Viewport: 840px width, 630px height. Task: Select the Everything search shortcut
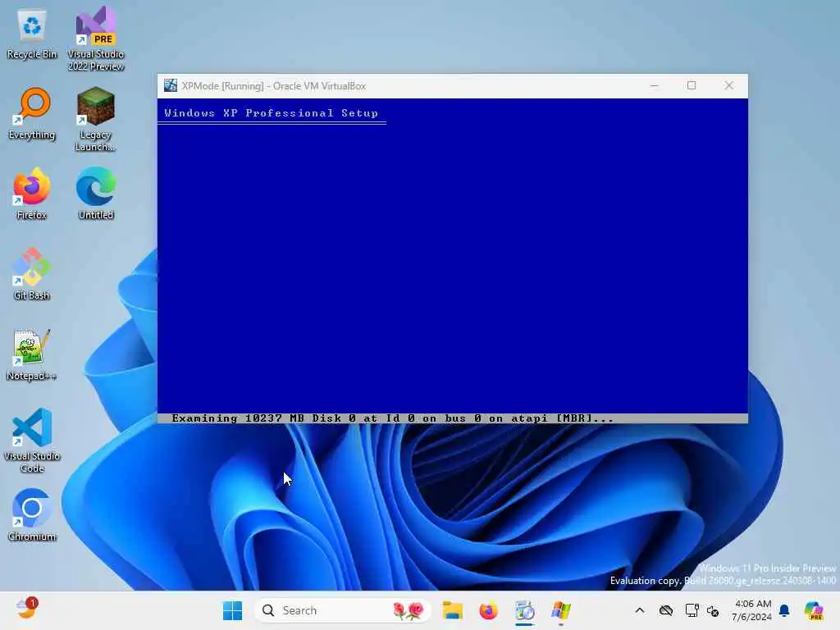tap(32, 113)
